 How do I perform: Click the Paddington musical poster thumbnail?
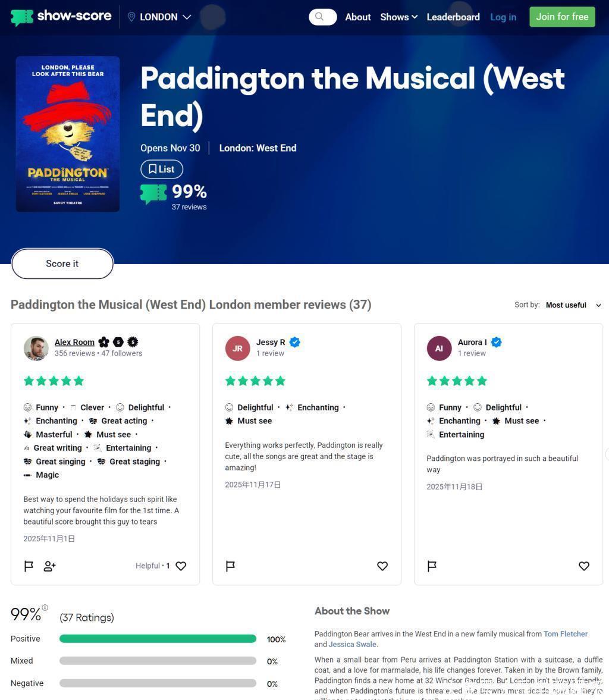click(68, 134)
